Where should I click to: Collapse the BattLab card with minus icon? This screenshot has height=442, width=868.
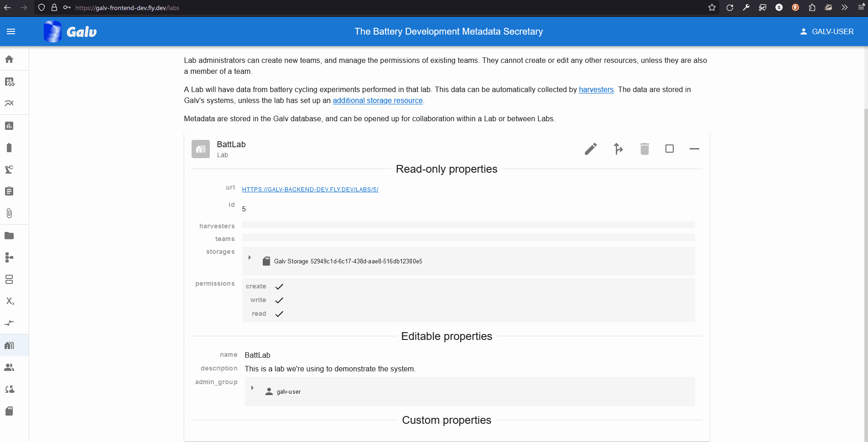(x=694, y=149)
